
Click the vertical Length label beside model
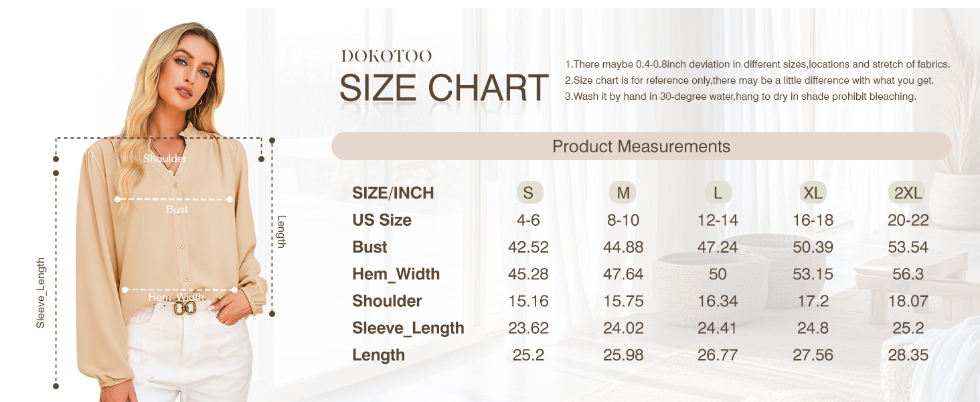point(281,231)
